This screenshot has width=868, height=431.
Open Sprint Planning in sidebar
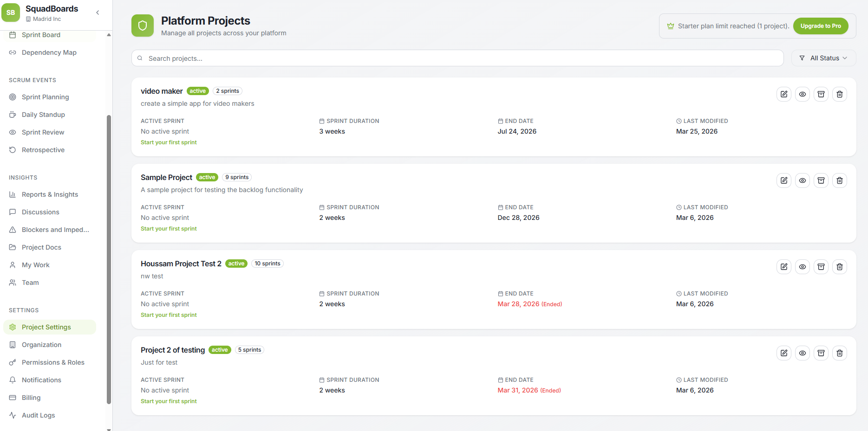click(x=45, y=97)
